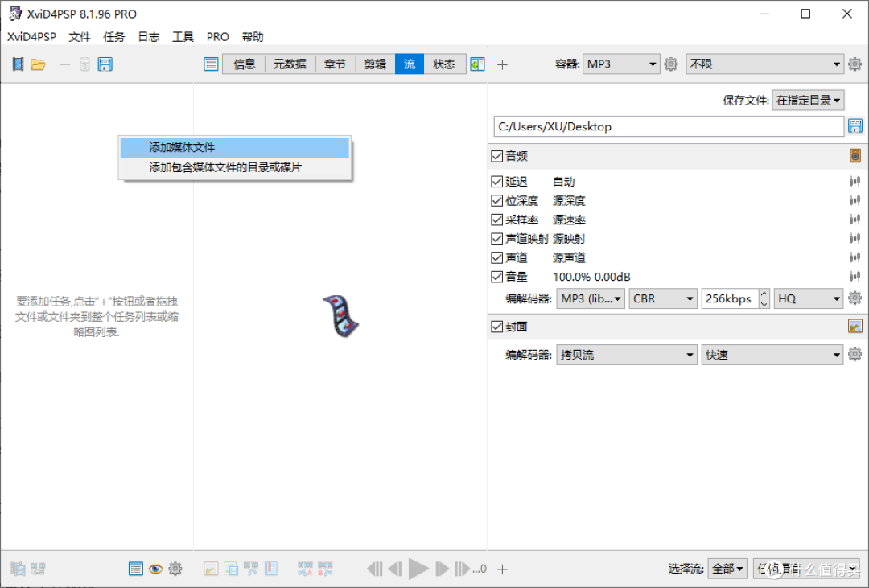
Task: Click the bookmark chapter icon in bottom toolbar
Action: (271, 569)
